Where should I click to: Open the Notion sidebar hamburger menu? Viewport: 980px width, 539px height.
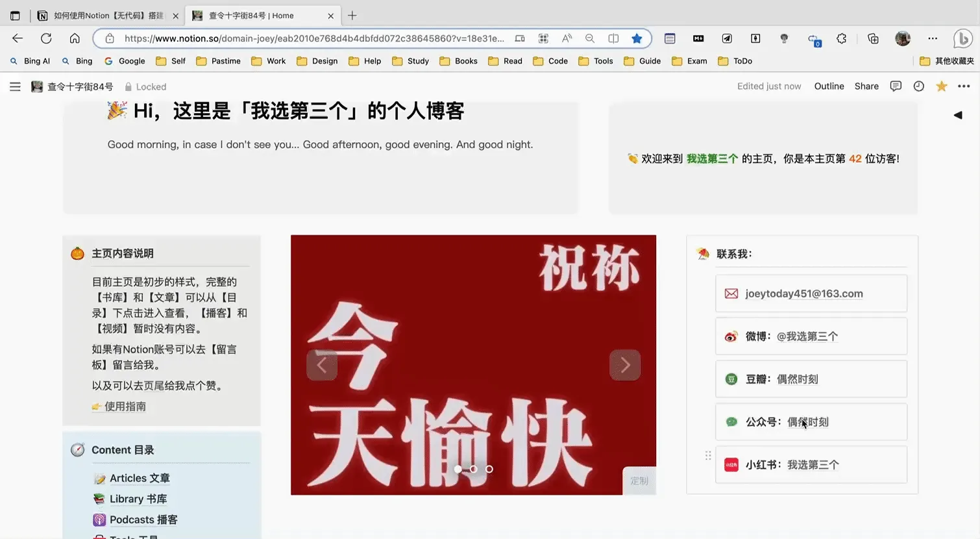(x=15, y=86)
